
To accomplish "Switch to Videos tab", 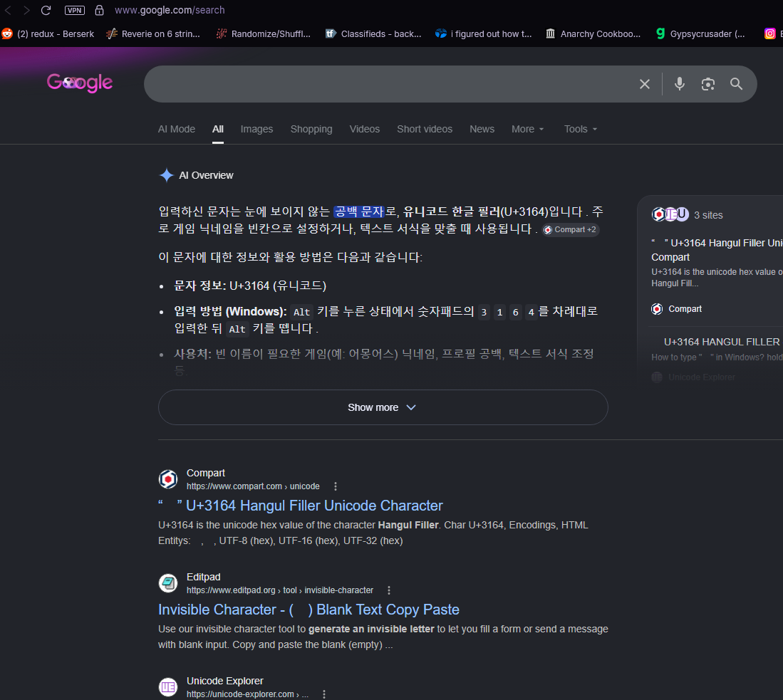I will [365, 129].
